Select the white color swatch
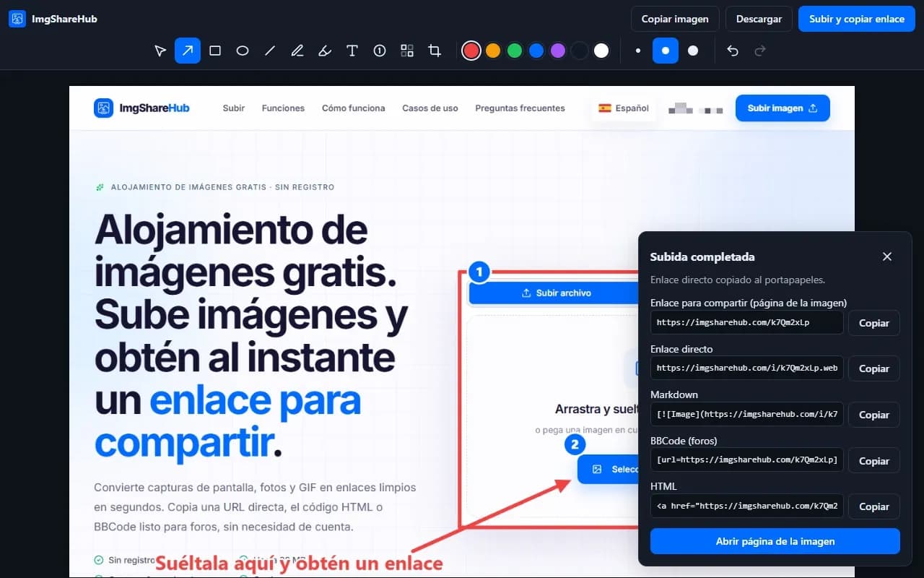Image resolution: width=924 pixels, height=578 pixels. click(601, 51)
